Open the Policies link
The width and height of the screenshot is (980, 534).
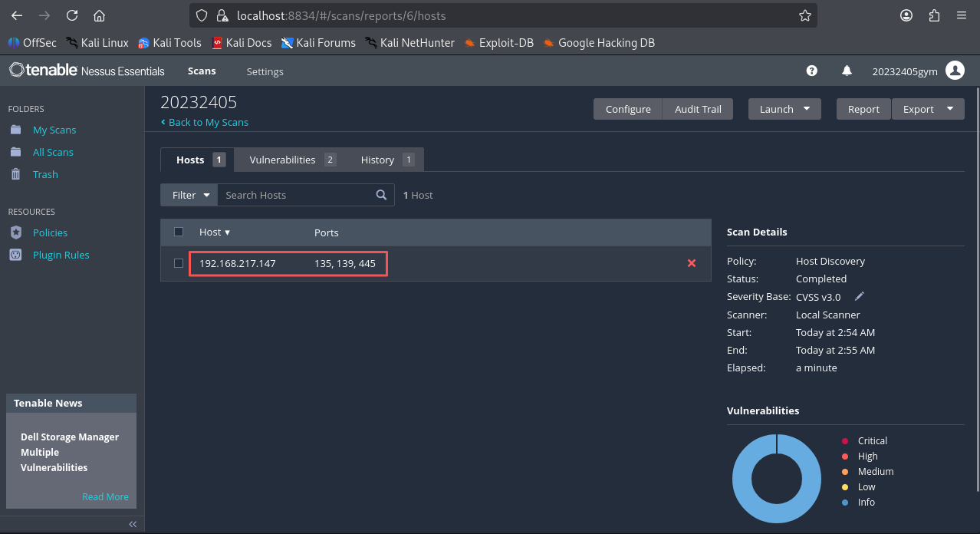pos(50,232)
